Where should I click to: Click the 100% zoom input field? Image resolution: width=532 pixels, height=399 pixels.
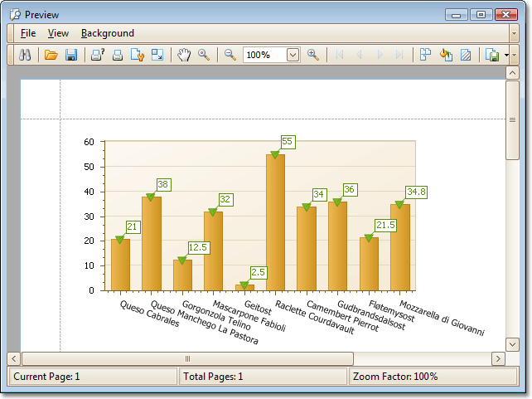(x=265, y=55)
